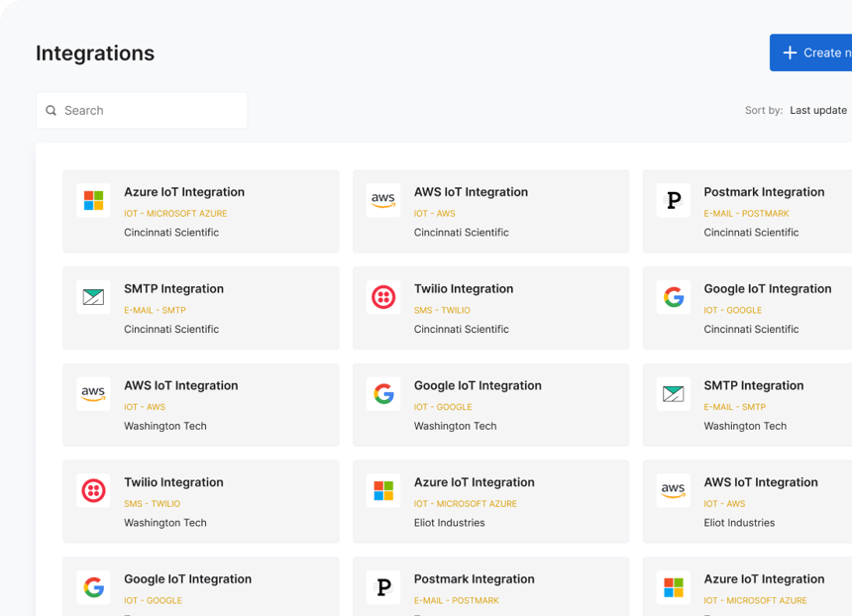The image size is (852, 616).
Task: Click the plus icon on Create button
Action: (790, 52)
